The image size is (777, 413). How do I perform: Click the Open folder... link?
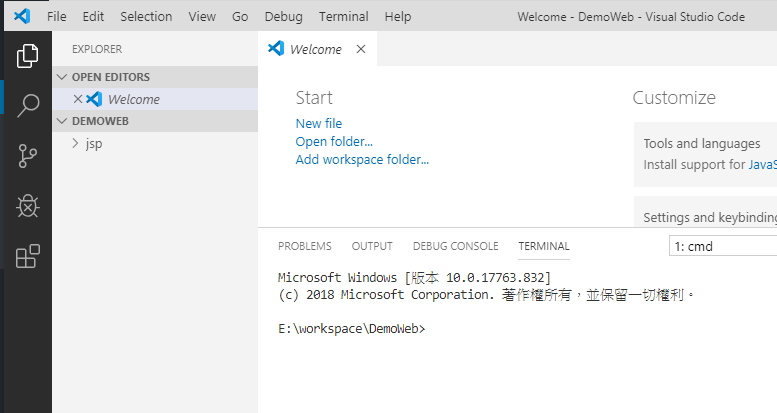334,142
